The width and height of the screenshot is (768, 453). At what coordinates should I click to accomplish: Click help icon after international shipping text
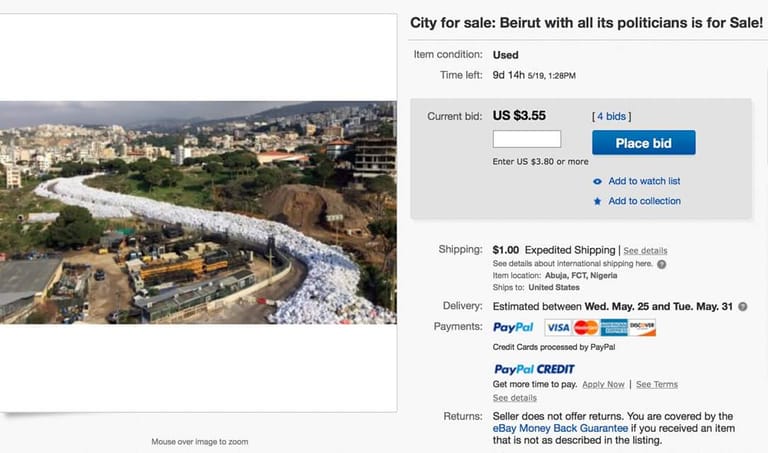tap(662, 264)
